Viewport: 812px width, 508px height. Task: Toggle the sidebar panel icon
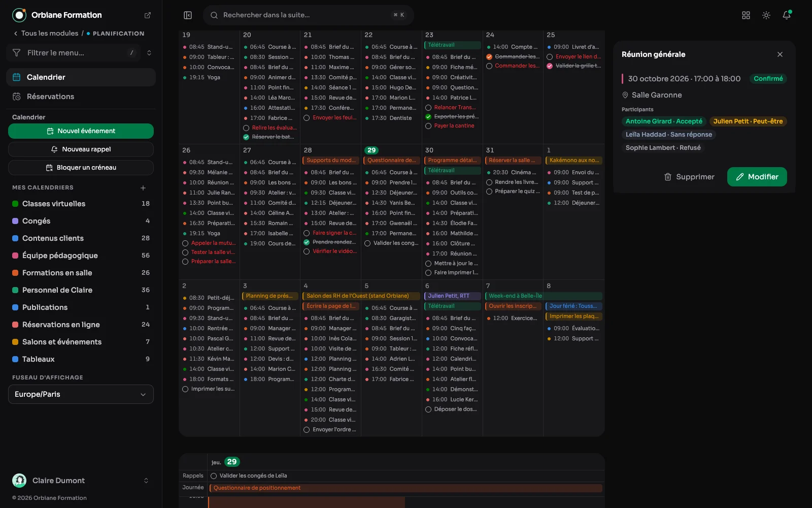(188, 15)
